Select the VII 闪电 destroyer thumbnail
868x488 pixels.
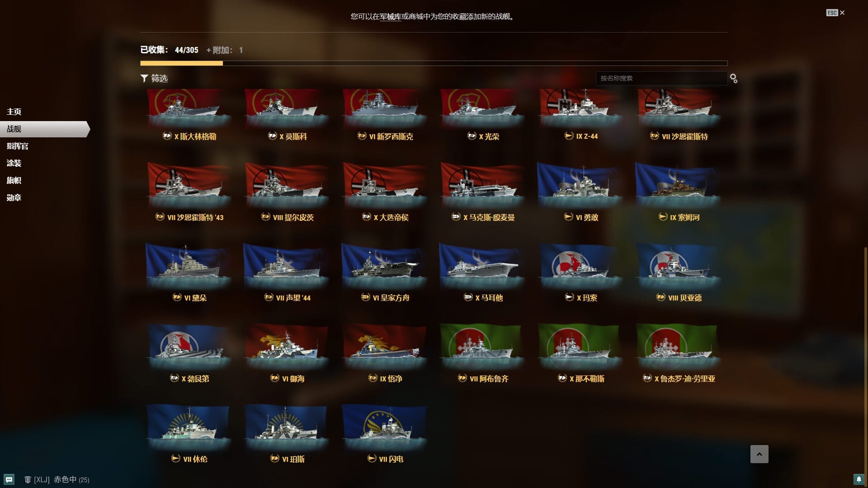pyautogui.click(x=384, y=427)
